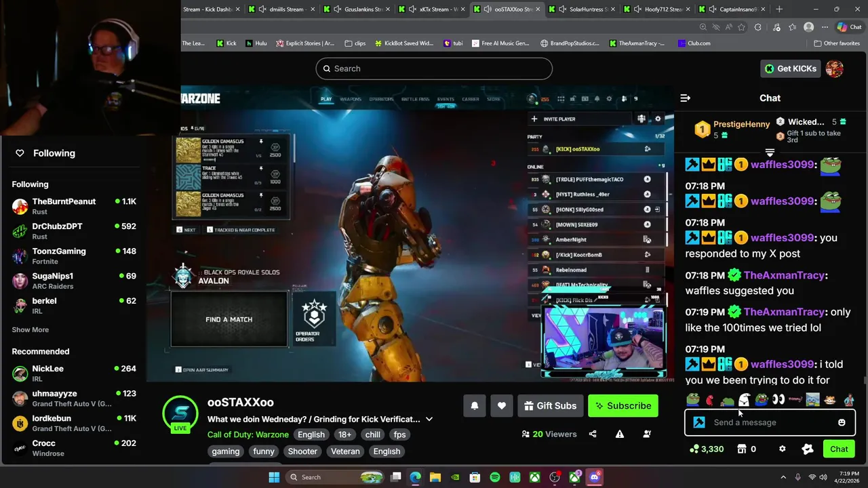Switch to the SolarHuntress browser tab

click(x=583, y=9)
